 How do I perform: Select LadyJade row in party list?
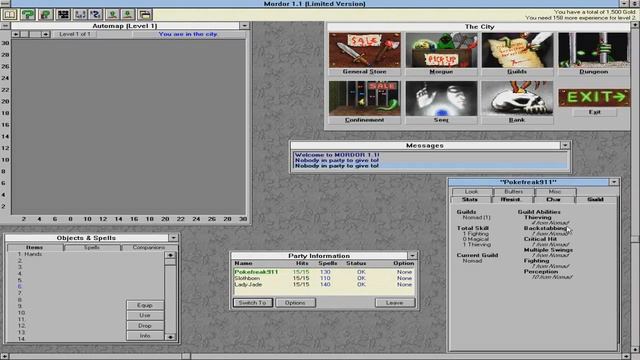(324, 284)
